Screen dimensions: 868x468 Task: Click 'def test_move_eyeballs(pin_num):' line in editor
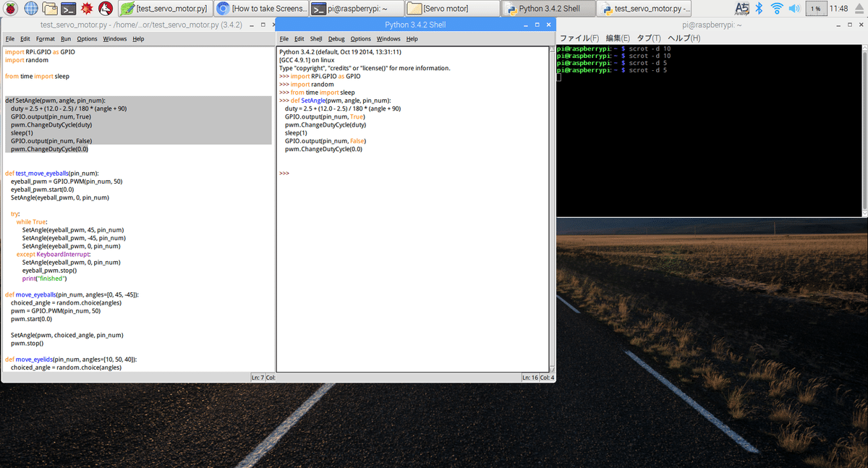51,174
